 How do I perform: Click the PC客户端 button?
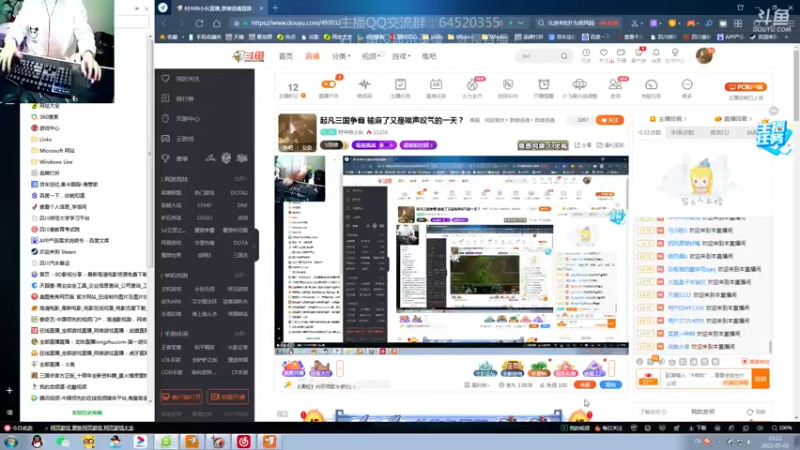(x=745, y=87)
